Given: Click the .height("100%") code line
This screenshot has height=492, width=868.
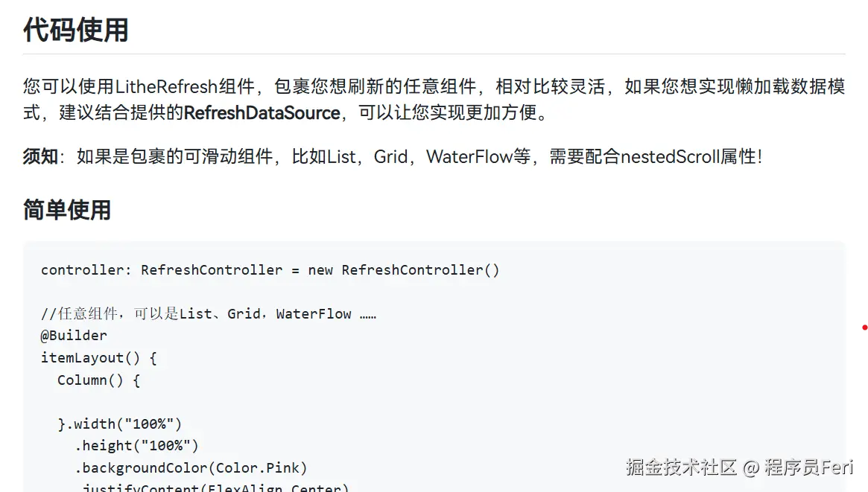Looking at the screenshot, I should (136, 446).
